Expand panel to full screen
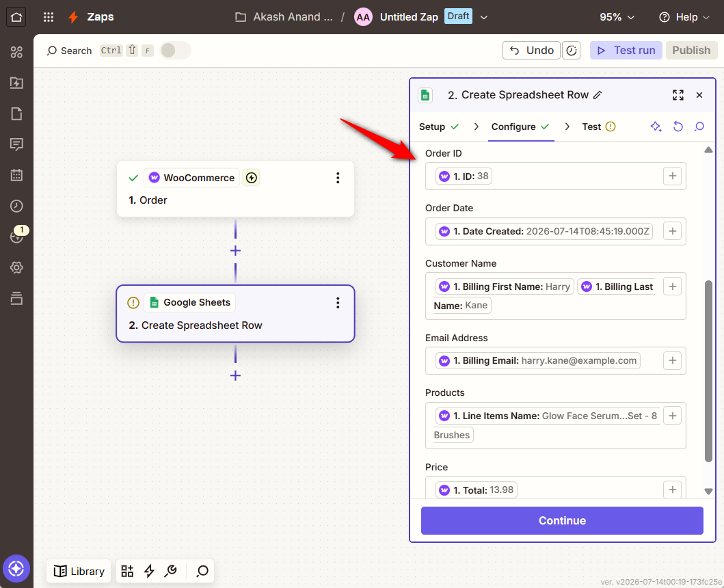 click(x=678, y=95)
